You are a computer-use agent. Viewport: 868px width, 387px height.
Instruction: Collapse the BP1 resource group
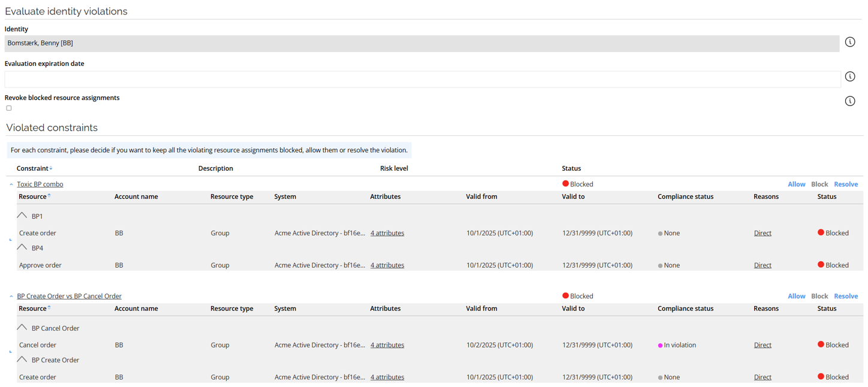pos(22,216)
